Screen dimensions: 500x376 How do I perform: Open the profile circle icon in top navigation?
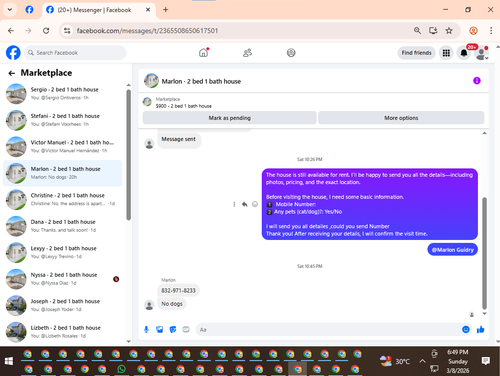[291, 53]
